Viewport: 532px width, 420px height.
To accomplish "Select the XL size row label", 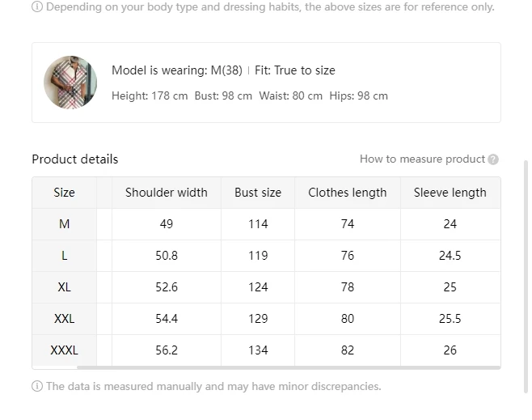I will point(64,287).
